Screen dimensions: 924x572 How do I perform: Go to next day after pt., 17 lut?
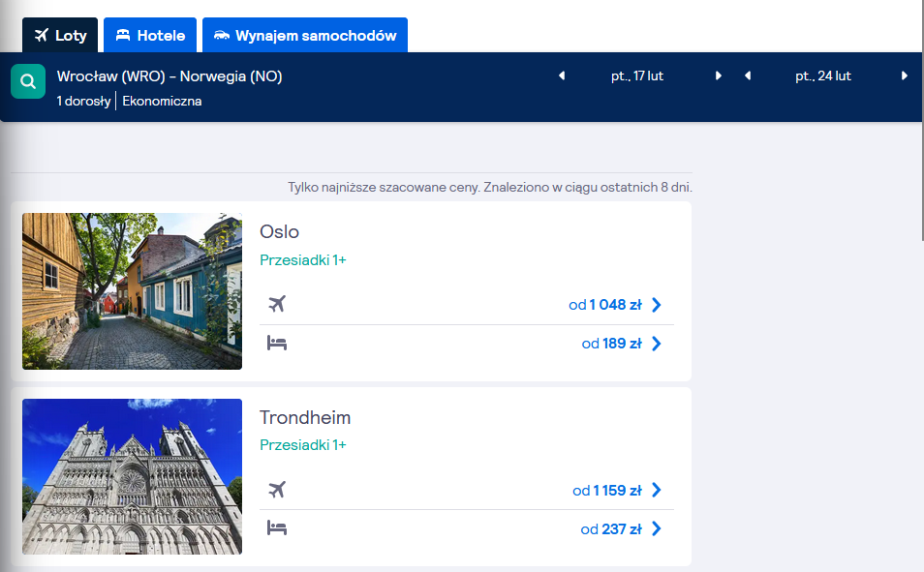tap(719, 75)
